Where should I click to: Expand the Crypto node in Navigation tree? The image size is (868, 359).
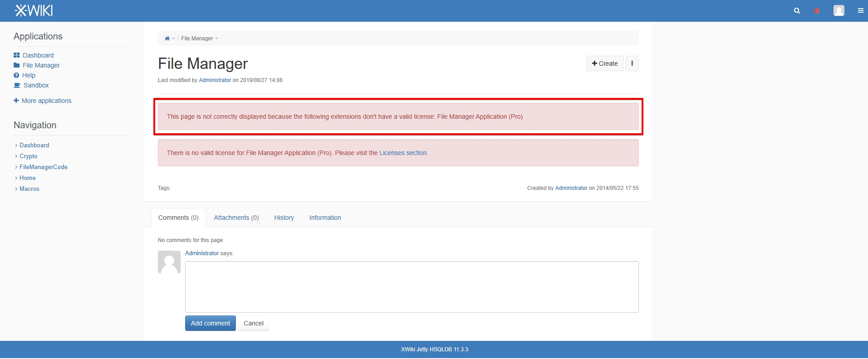click(x=16, y=156)
